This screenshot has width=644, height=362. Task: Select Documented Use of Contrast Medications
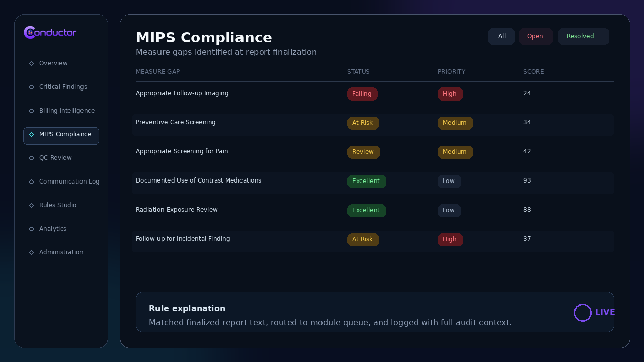[x=373, y=183]
